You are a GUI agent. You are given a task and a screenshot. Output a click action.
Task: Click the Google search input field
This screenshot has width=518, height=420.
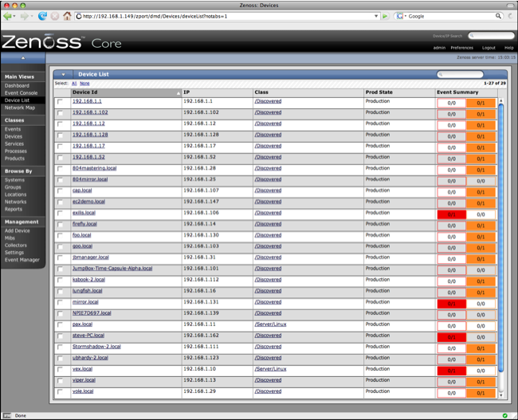[x=451, y=16]
